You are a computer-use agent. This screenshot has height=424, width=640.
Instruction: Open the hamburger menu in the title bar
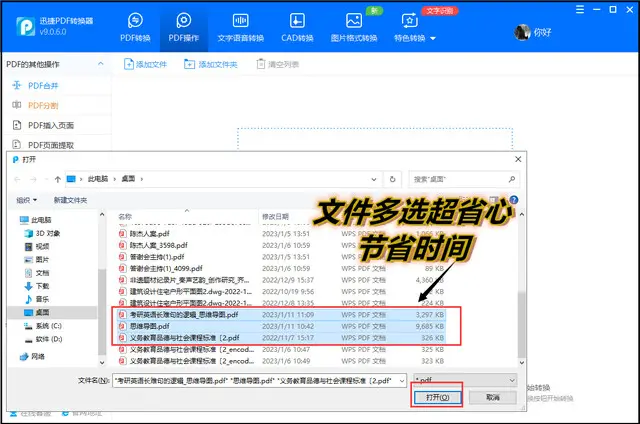580,9
